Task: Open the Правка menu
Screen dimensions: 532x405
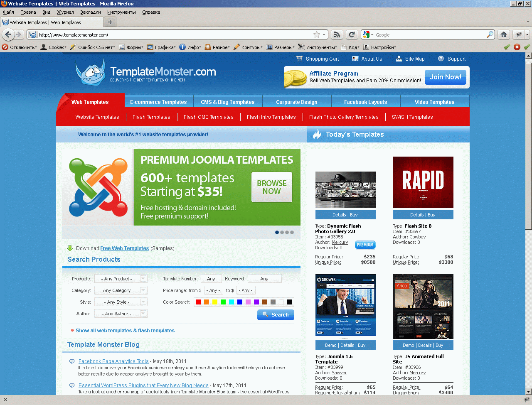Action: 28,12
